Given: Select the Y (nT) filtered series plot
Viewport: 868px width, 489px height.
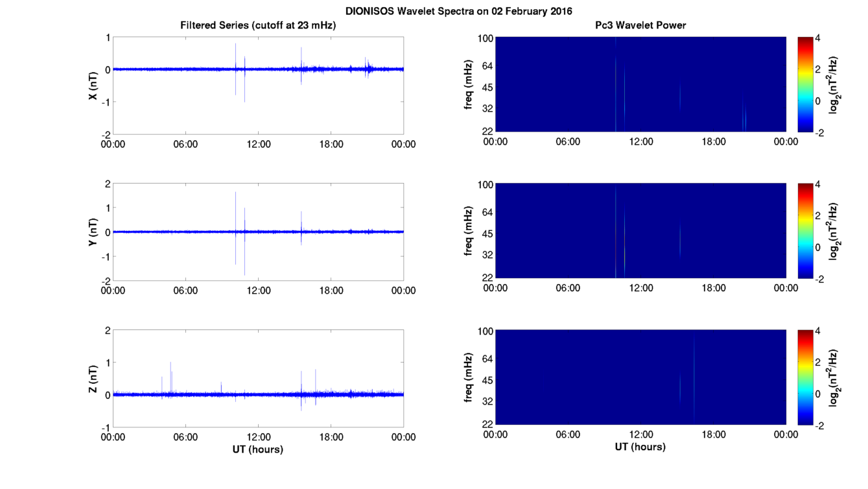Looking at the screenshot, I should 258,232.
